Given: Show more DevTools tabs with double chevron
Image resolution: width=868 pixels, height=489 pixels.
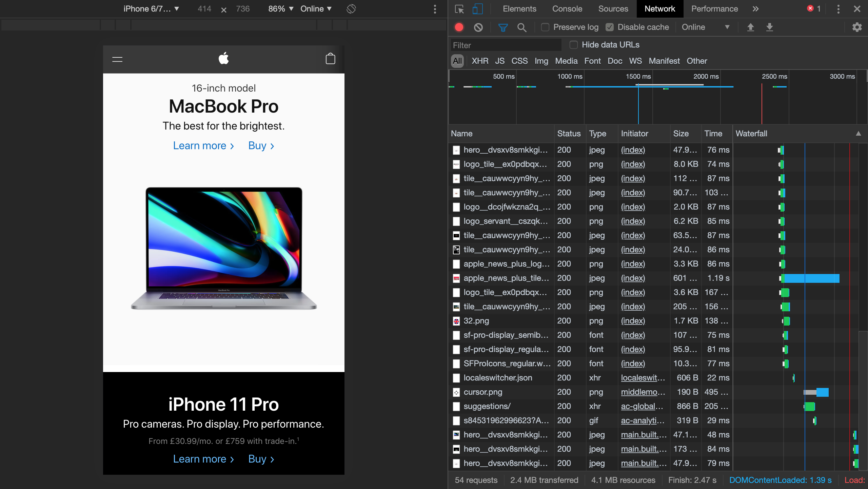Looking at the screenshot, I should click(755, 9).
